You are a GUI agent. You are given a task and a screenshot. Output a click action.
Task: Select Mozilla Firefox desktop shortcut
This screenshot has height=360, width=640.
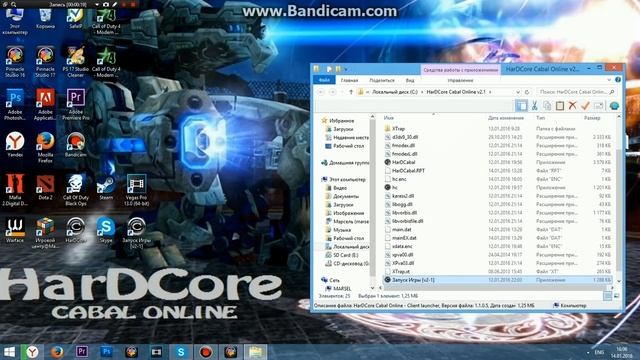pos(45,148)
